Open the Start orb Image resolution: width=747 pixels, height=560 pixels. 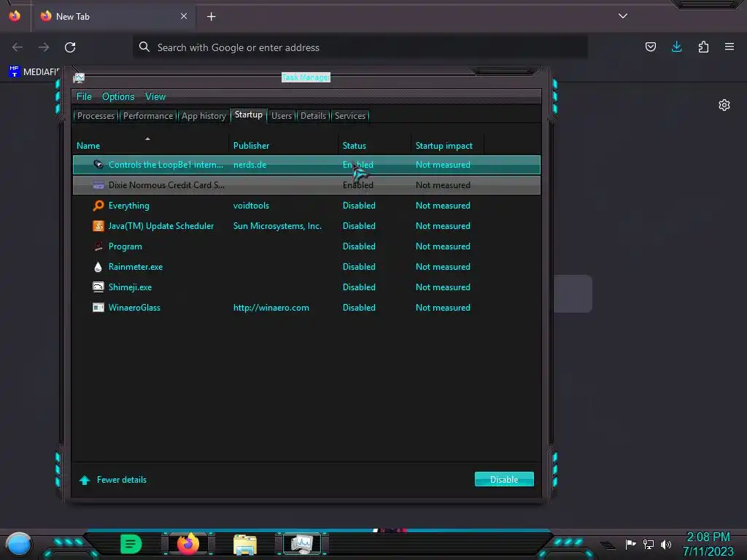pyautogui.click(x=19, y=544)
